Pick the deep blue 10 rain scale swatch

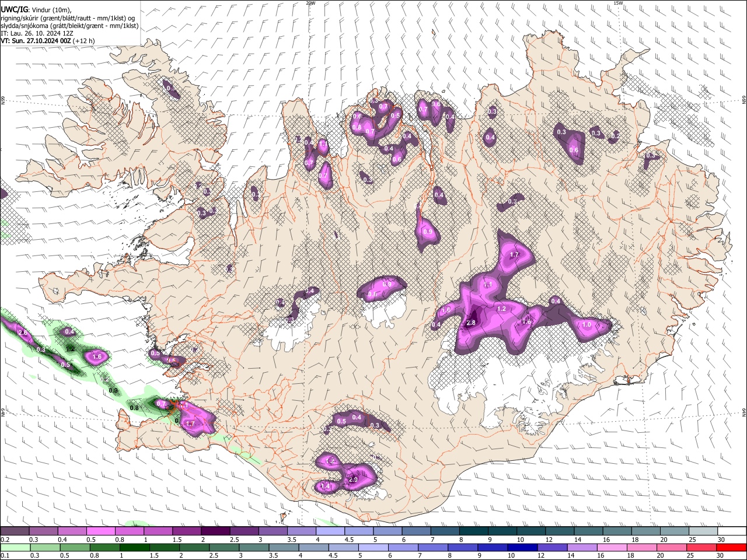[x=523, y=547]
